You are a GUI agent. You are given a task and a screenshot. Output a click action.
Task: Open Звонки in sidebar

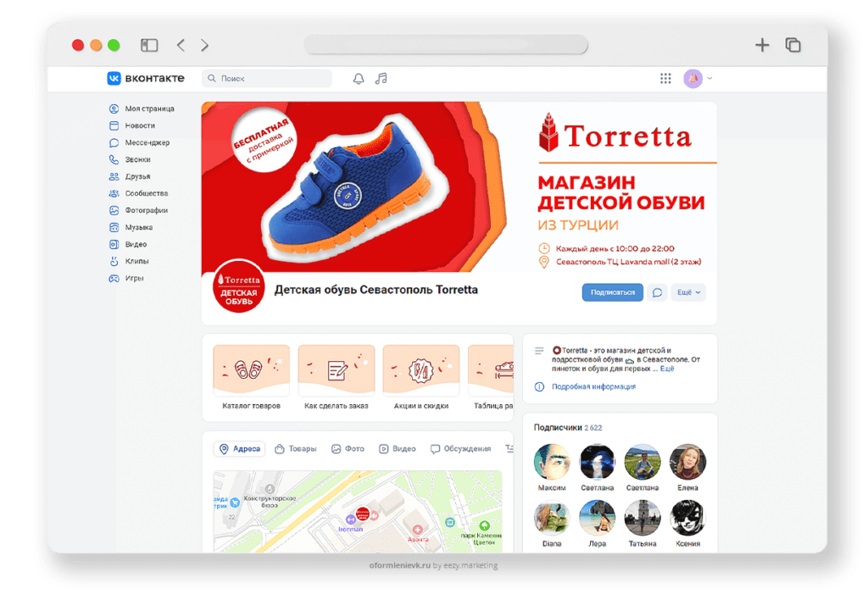pyautogui.click(x=130, y=159)
